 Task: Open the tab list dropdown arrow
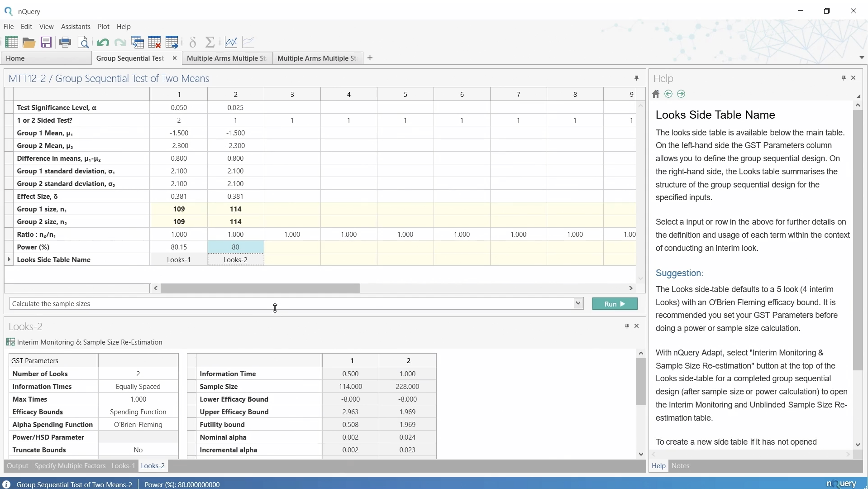pyautogui.click(x=861, y=58)
